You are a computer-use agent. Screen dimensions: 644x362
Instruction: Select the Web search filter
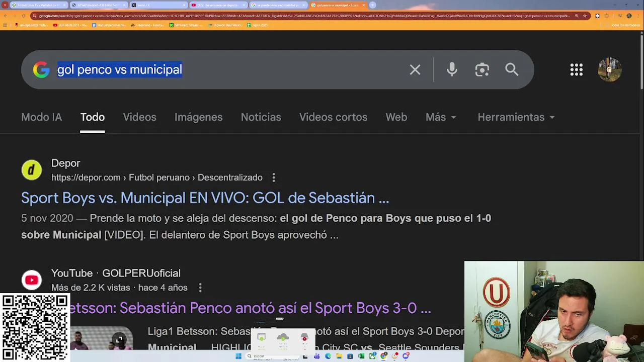[x=396, y=117]
